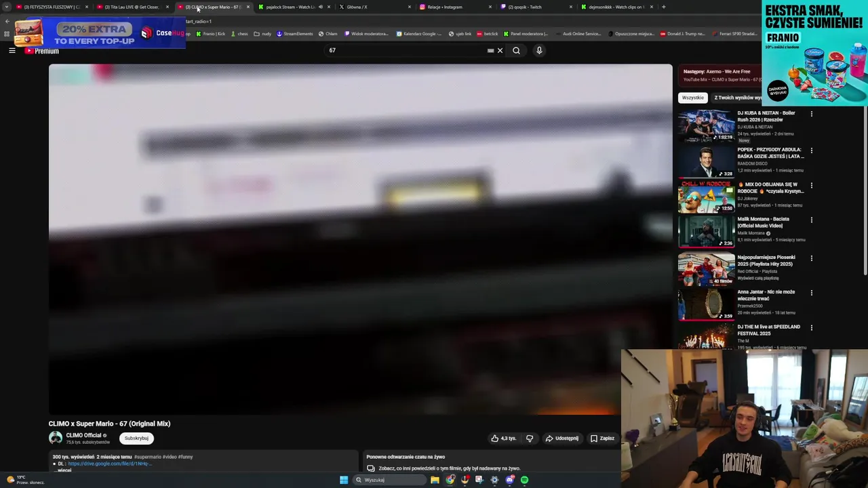Screen dimensions: 868x488
Task: Click the virtual keyboard icon in search box
Action: click(x=490, y=50)
